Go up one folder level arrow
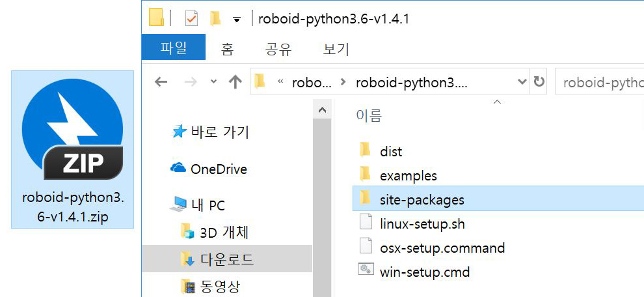The width and height of the screenshot is (644, 297). pyautogui.click(x=235, y=82)
